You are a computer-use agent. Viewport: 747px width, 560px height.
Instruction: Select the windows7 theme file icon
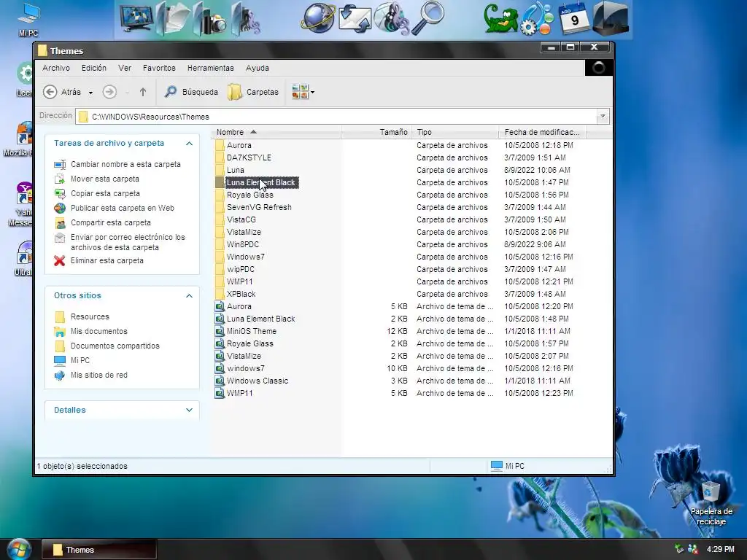(219, 368)
